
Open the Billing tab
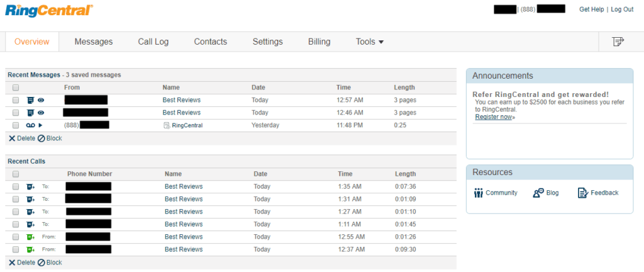click(319, 42)
